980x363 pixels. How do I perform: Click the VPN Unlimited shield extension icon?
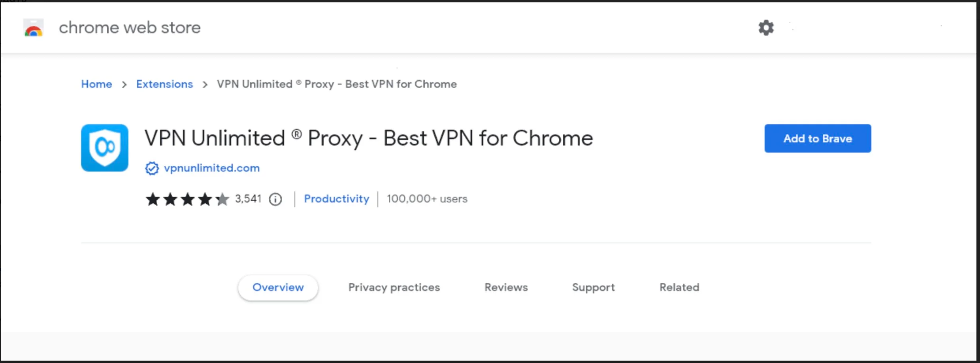(105, 148)
